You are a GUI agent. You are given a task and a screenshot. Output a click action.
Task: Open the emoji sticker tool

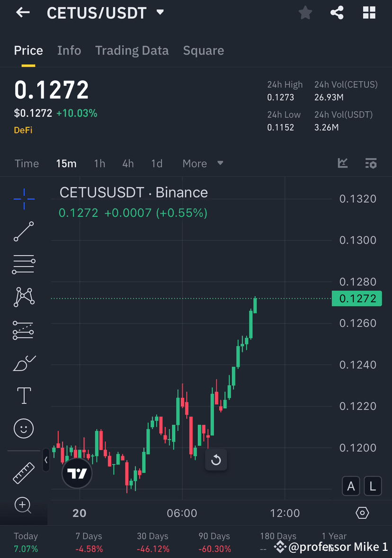click(x=23, y=428)
